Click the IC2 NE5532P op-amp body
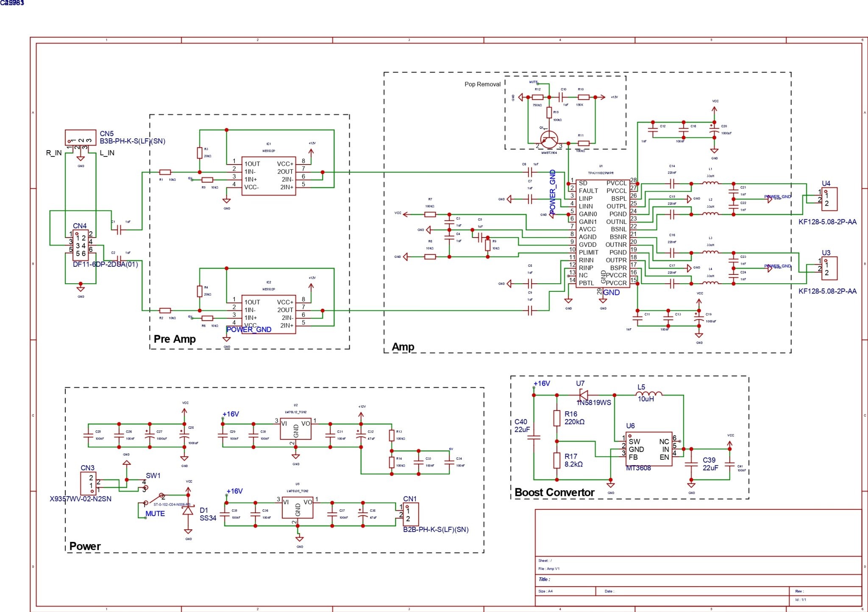The width and height of the screenshot is (868, 612). click(x=269, y=314)
